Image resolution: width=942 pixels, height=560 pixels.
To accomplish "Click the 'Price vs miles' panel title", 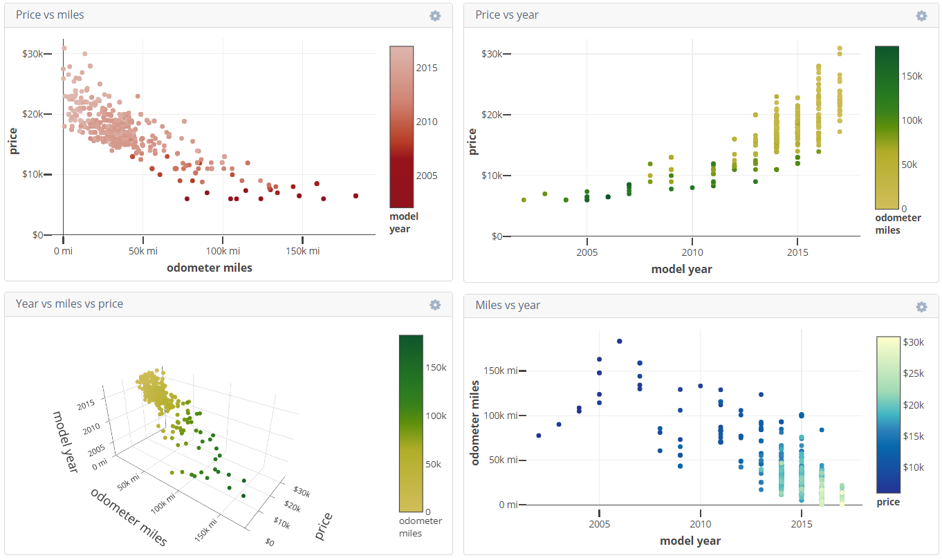I will pyautogui.click(x=50, y=15).
